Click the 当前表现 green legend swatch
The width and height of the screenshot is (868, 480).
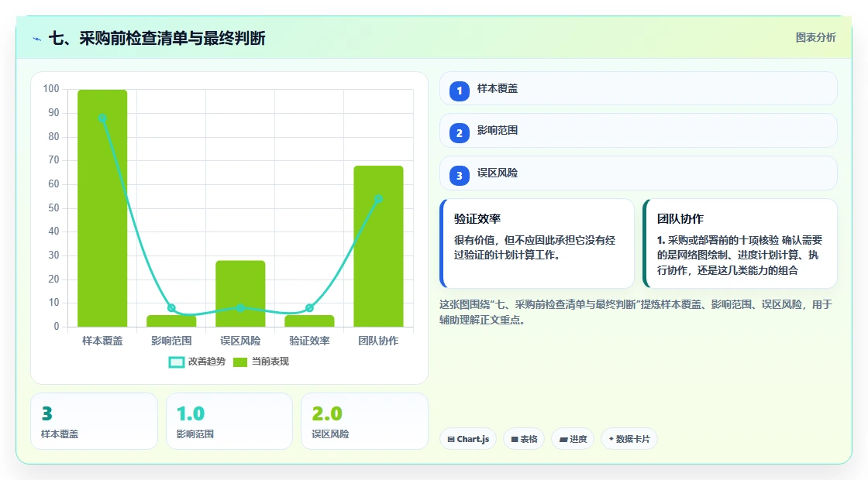[x=239, y=362]
